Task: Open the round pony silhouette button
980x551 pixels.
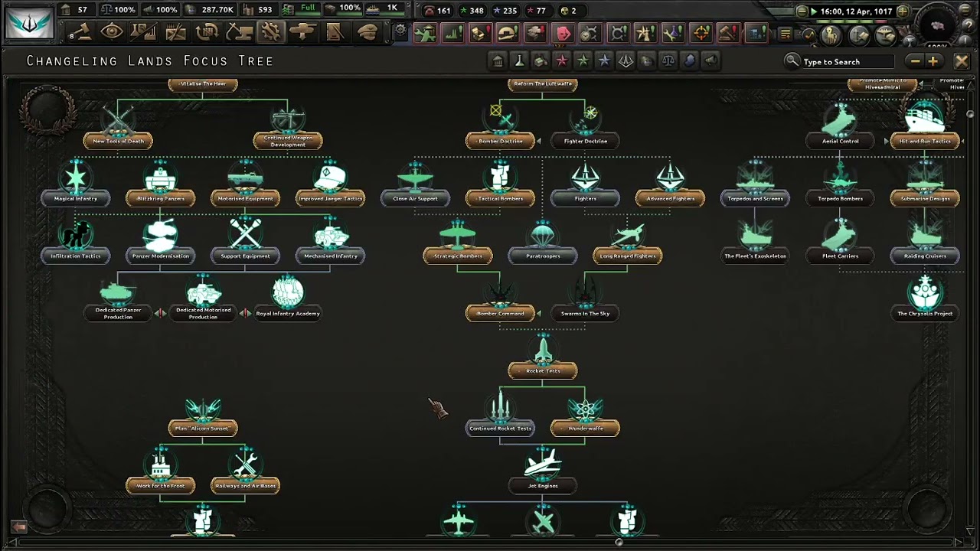Action: pos(833,35)
